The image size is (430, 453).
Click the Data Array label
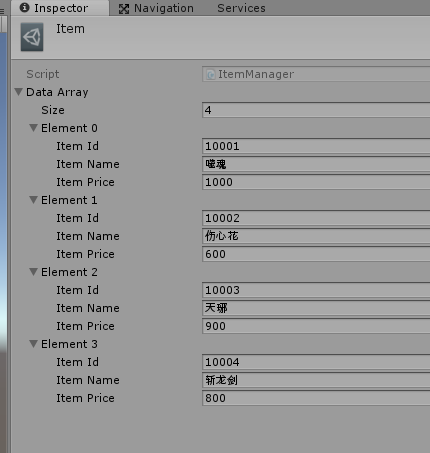(x=57, y=92)
